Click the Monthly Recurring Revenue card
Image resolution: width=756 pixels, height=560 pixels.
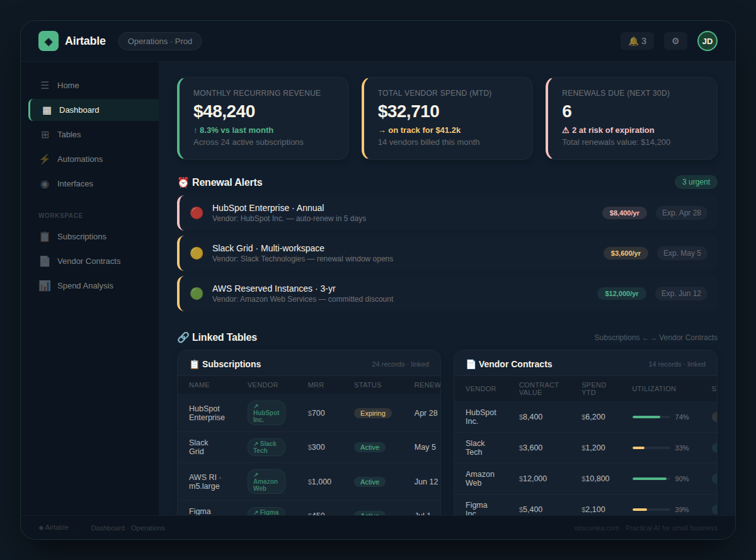[263, 118]
